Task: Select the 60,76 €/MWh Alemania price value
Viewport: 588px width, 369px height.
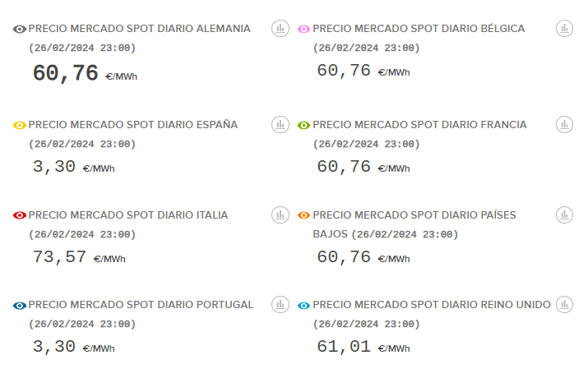Action: (66, 74)
